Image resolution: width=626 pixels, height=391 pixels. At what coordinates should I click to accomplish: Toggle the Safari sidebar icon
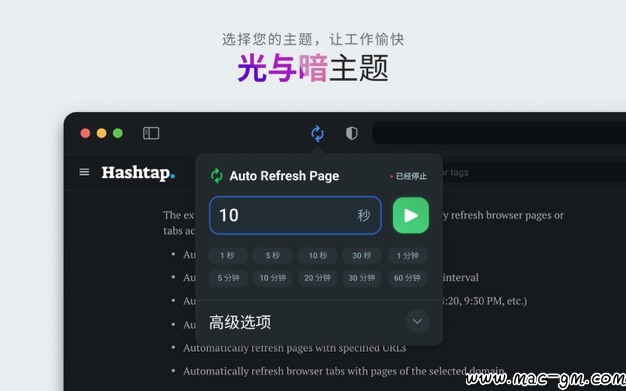click(151, 133)
